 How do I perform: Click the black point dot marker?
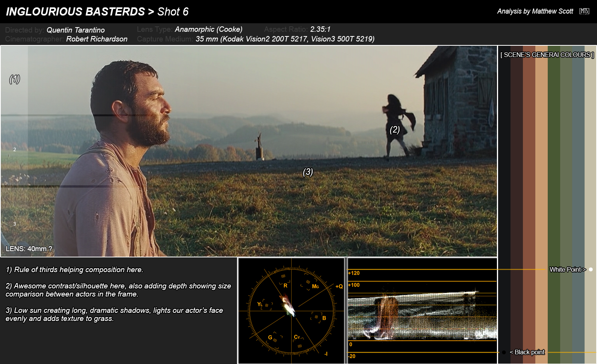tap(504, 352)
